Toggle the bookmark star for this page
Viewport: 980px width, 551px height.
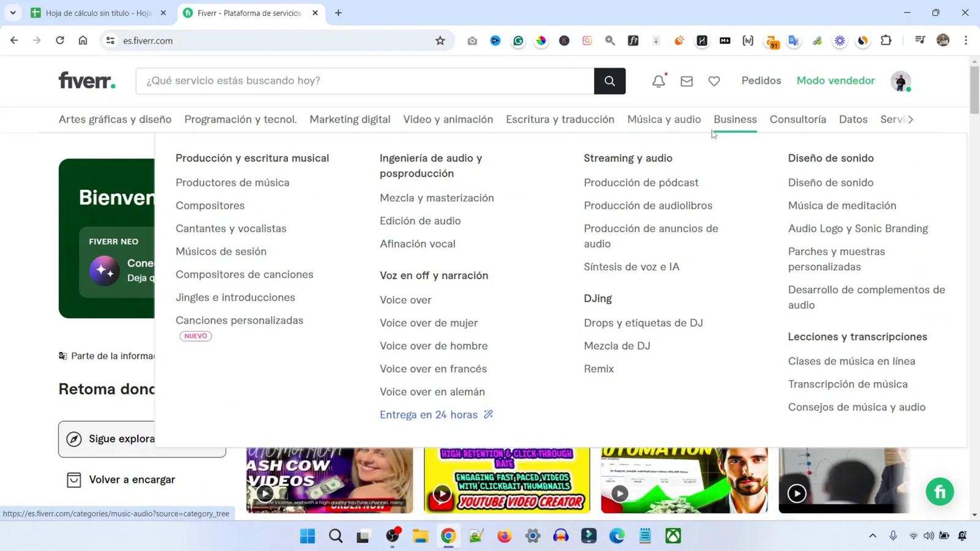pyautogui.click(x=440, y=40)
